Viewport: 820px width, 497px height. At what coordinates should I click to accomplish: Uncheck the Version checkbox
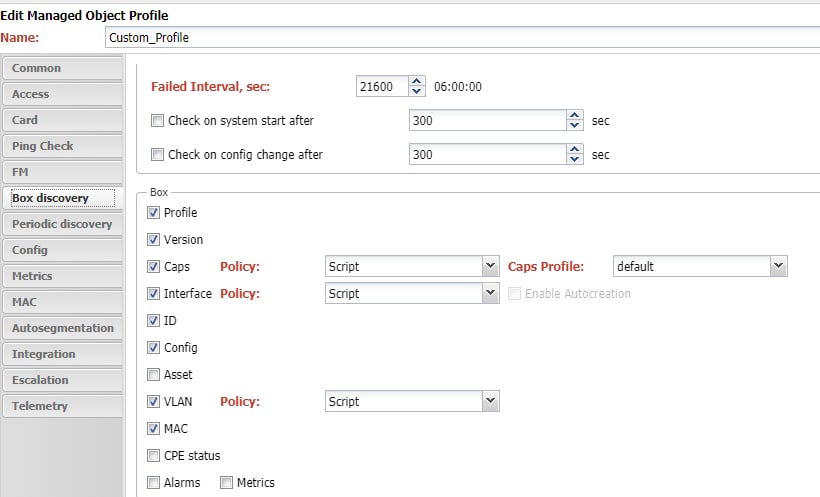click(x=153, y=240)
